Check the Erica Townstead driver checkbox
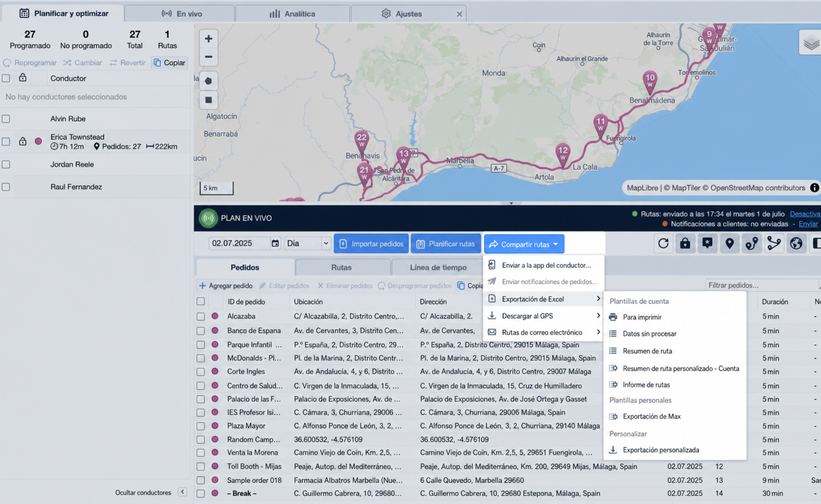Screen dimensions: 821x504 point(6,142)
